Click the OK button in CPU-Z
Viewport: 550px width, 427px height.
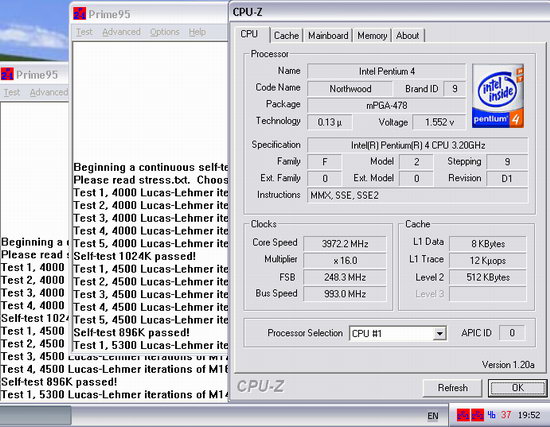point(517,388)
